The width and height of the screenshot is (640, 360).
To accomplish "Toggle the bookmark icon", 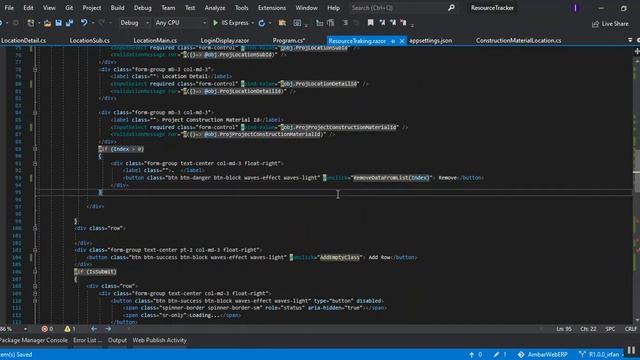I will pos(371,23).
